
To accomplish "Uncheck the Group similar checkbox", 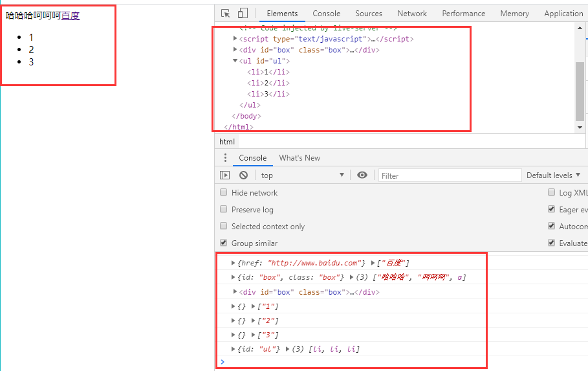I will 224,243.
